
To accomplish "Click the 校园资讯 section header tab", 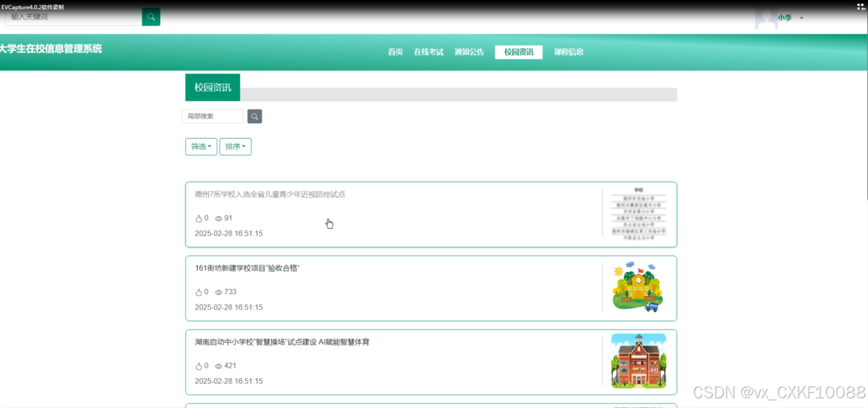I will tap(212, 88).
